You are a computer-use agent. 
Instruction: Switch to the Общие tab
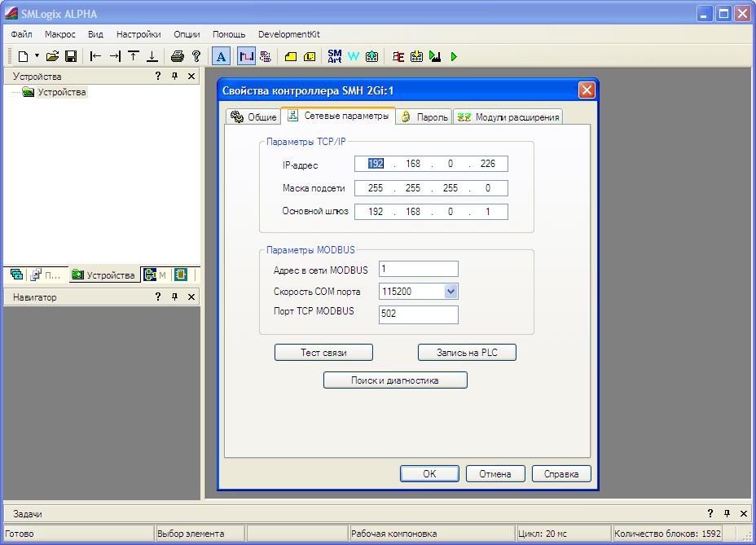tap(253, 116)
